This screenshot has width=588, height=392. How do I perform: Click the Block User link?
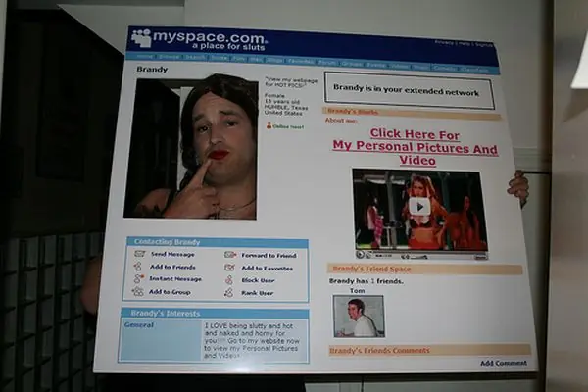pos(258,280)
